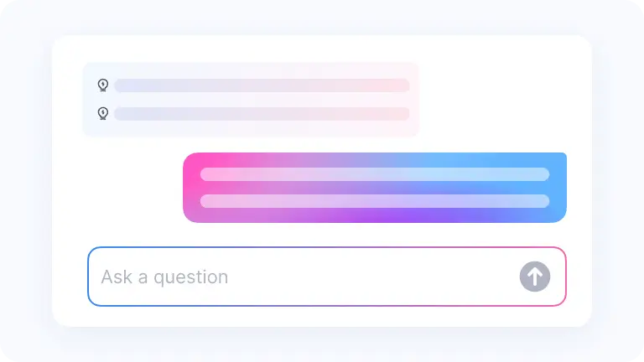
Task: Click the second lightbulb suggestion icon
Action: 103,113
